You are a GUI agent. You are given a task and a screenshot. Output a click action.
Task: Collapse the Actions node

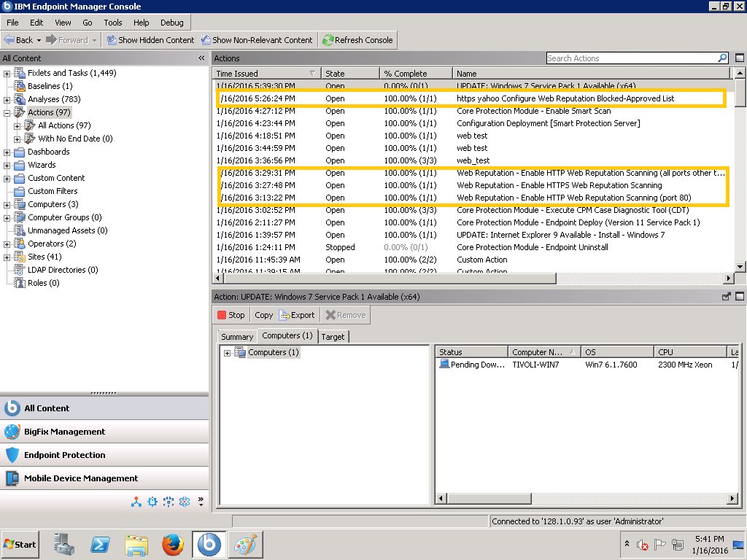(x=7, y=113)
